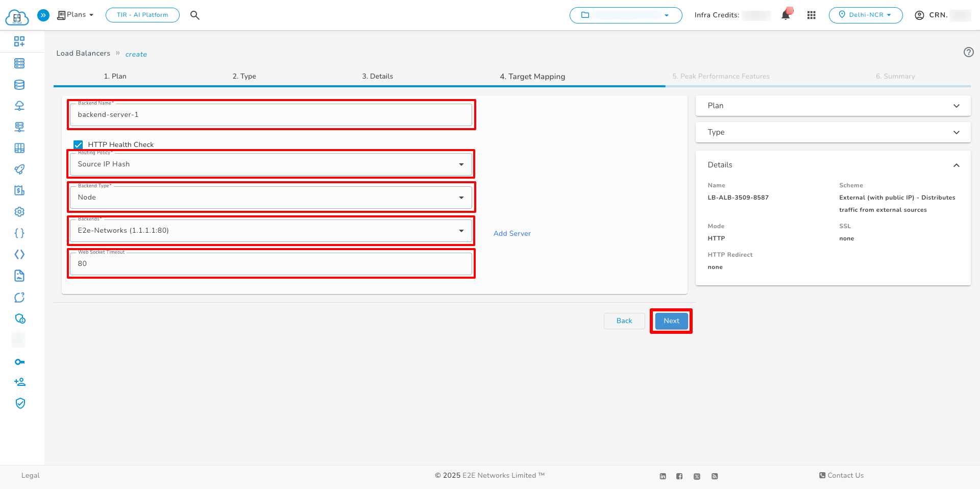Switch to the 3. Details step tab
Image resolution: width=980 pixels, height=489 pixels.
coord(377,76)
